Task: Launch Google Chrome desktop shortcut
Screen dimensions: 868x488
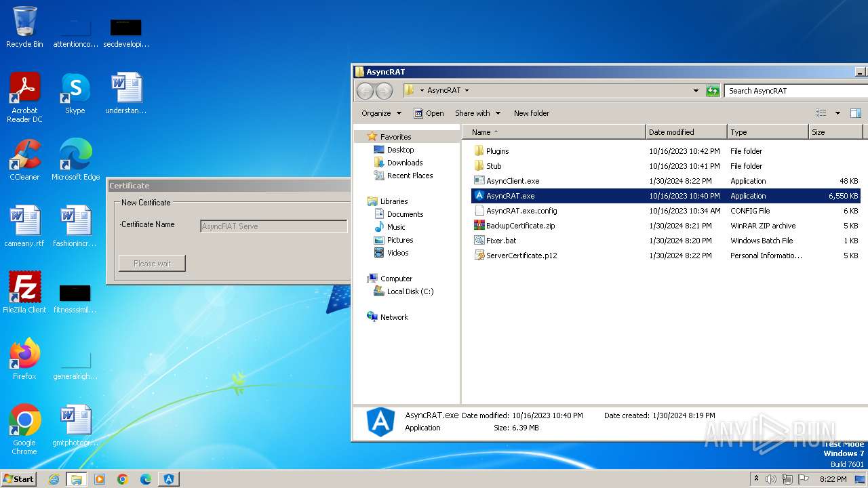Action: (x=24, y=429)
